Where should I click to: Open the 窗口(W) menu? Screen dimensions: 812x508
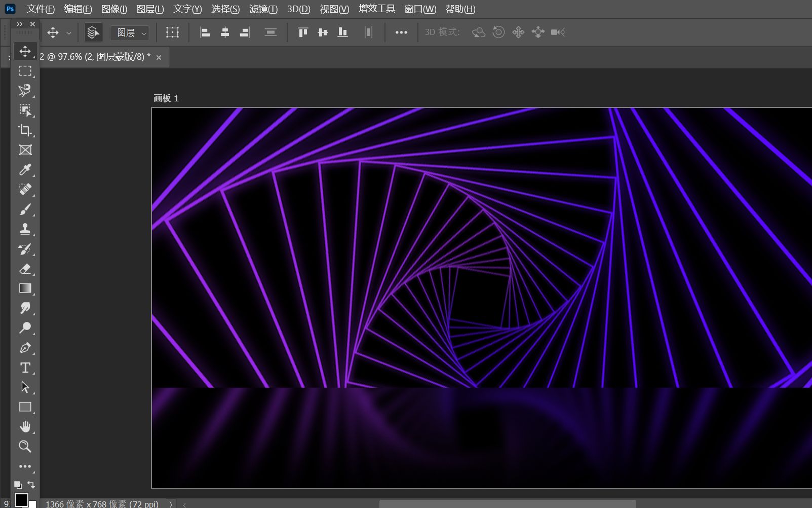pyautogui.click(x=420, y=9)
